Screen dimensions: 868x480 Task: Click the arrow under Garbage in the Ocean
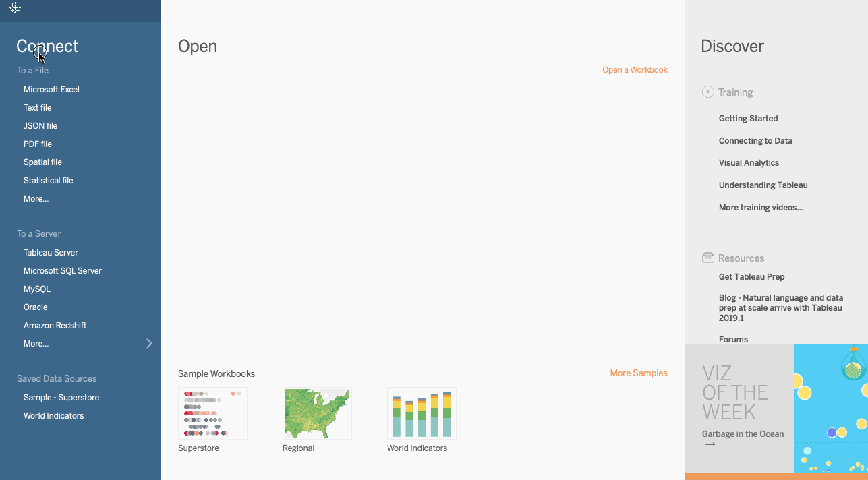coord(709,444)
